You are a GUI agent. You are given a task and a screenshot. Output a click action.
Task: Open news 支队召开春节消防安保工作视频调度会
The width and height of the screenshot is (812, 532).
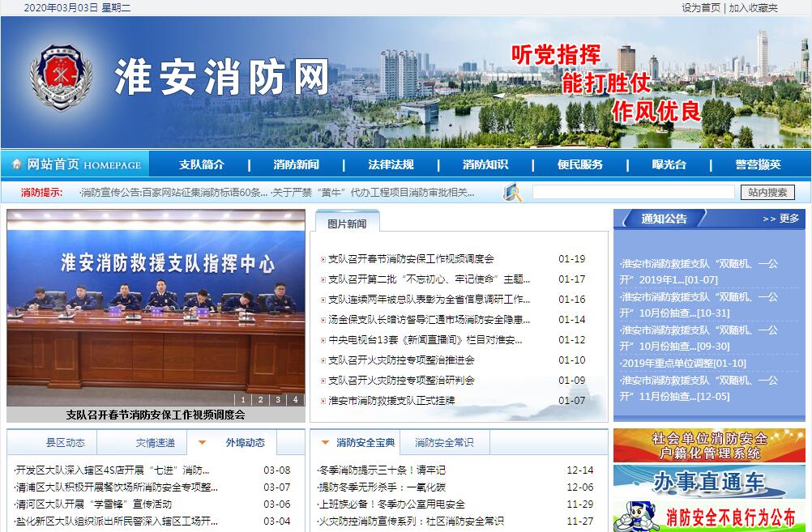pyautogui.click(x=411, y=259)
